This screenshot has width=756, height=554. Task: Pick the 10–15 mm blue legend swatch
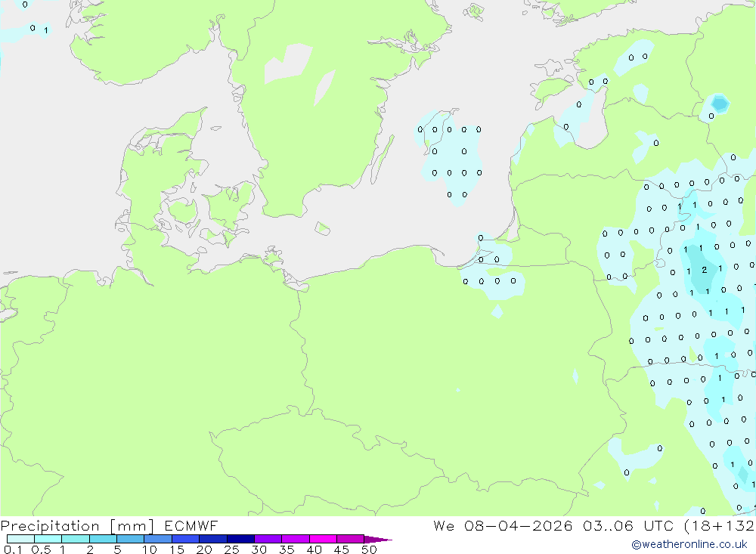click(158, 539)
